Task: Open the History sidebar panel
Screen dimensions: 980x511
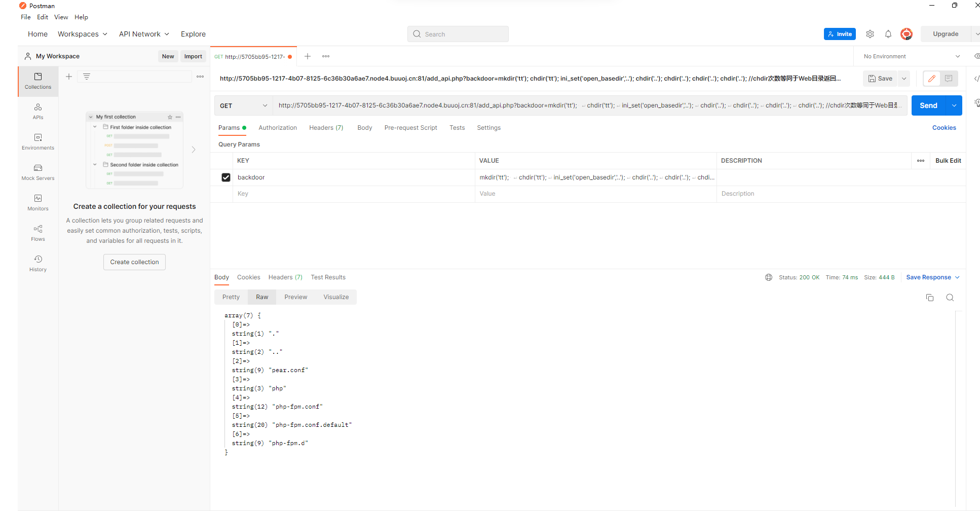Action: [x=38, y=264]
